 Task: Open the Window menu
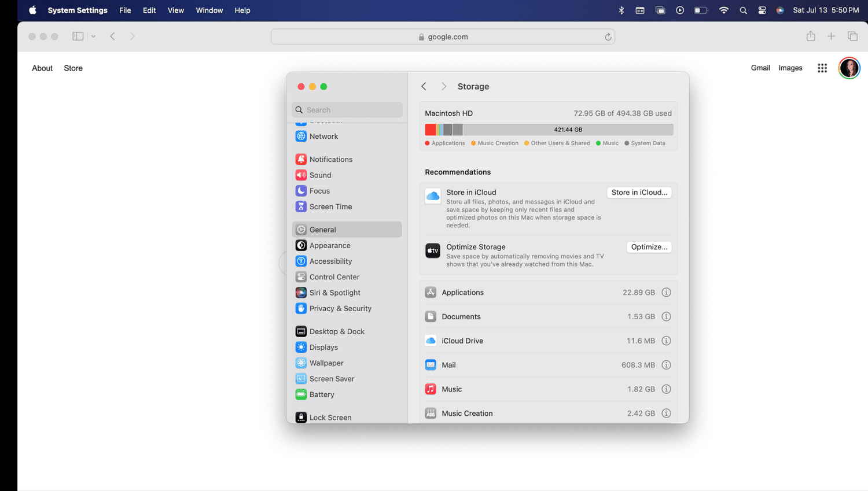pyautogui.click(x=209, y=10)
